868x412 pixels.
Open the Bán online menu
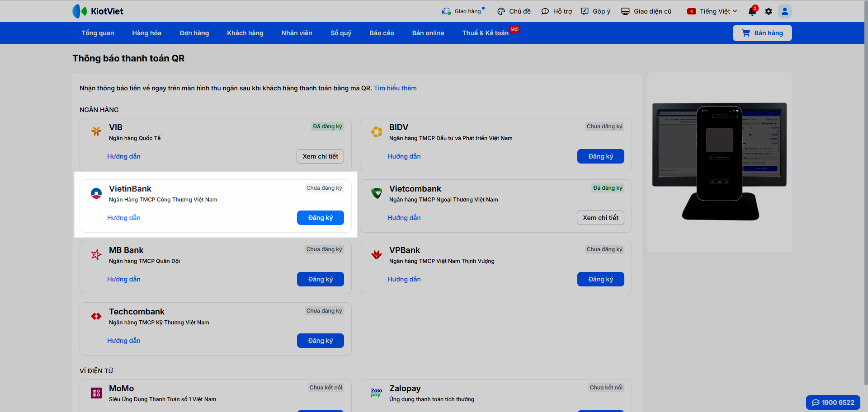point(428,33)
